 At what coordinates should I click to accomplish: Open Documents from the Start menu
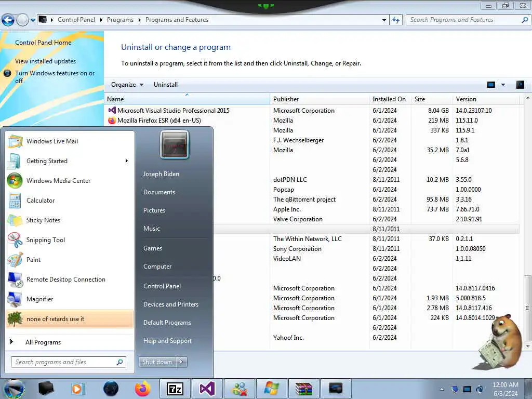(159, 192)
